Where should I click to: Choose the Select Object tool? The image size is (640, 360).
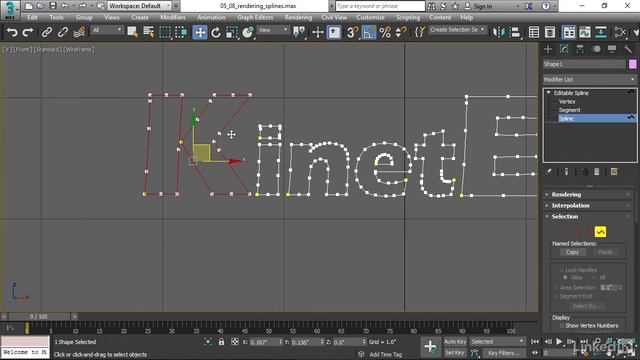(x=132, y=32)
